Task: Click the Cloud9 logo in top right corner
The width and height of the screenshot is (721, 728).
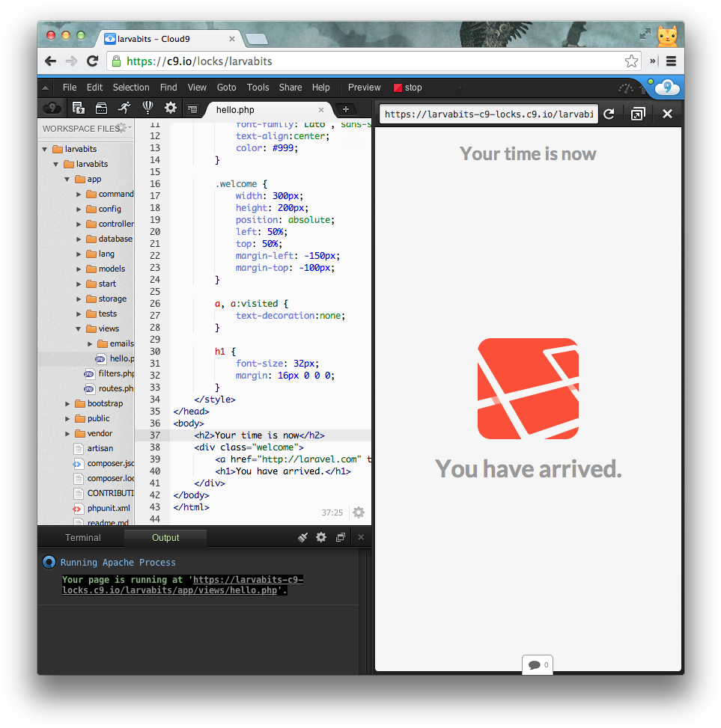Action: 668,88
